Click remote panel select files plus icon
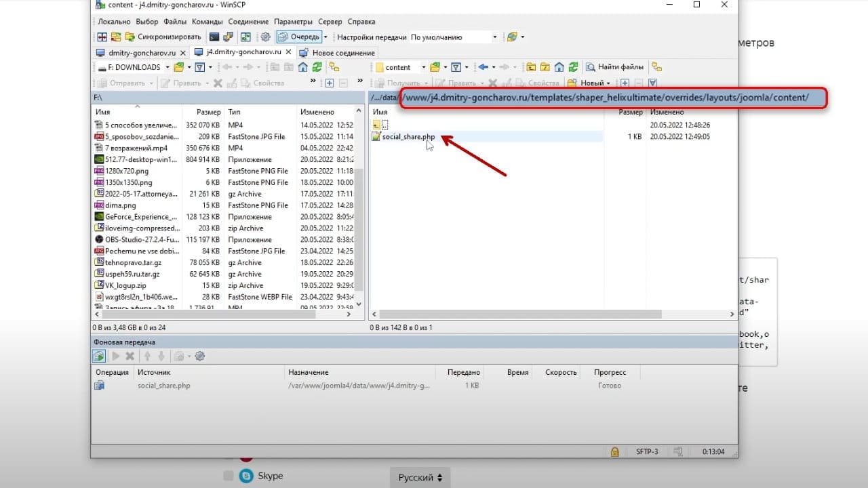 625,83
